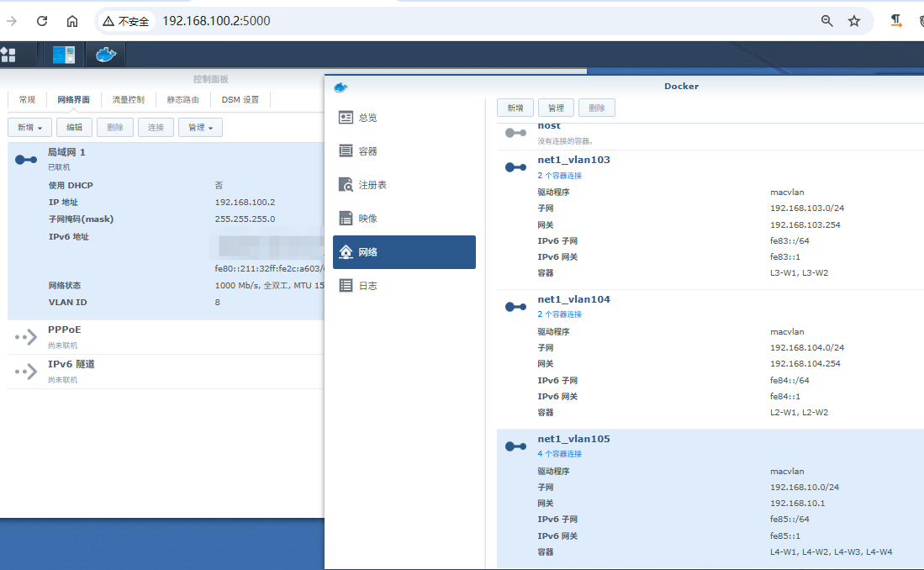Click the browser address bar URL
The height and width of the screenshot is (570, 924).
217,21
